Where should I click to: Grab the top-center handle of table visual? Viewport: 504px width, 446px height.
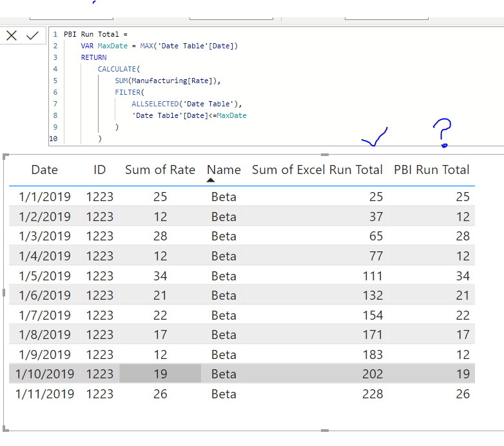(x=325, y=155)
